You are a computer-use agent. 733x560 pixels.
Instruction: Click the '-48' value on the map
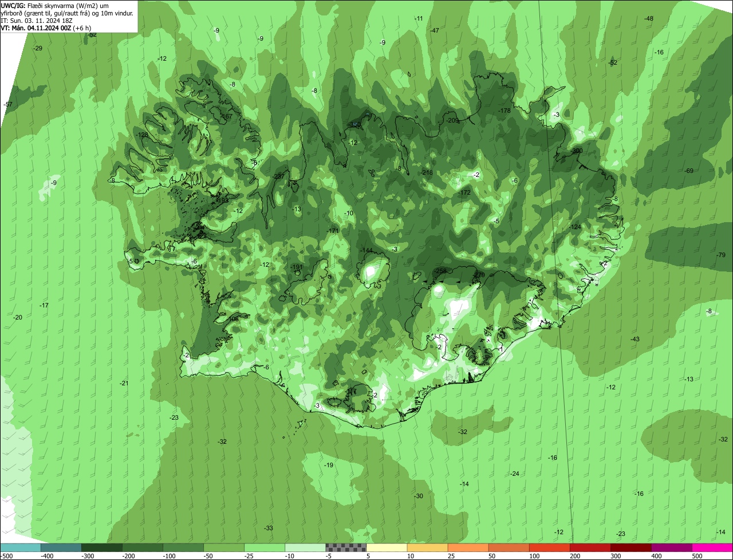tap(649, 18)
